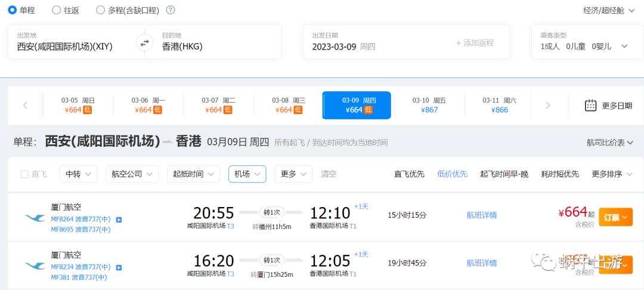This screenshot has height=290, width=644.
Task: Open the 中转 transfer filter dropdown
Action: (78, 174)
